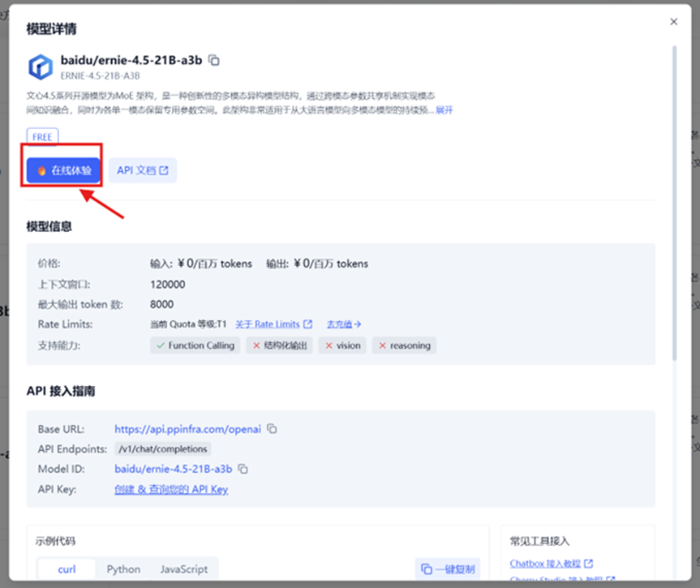Image resolution: width=700 pixels, height=588 pixels.
Task: Open 创建 & 查询您的 API Key link
Action: point(171,489)
